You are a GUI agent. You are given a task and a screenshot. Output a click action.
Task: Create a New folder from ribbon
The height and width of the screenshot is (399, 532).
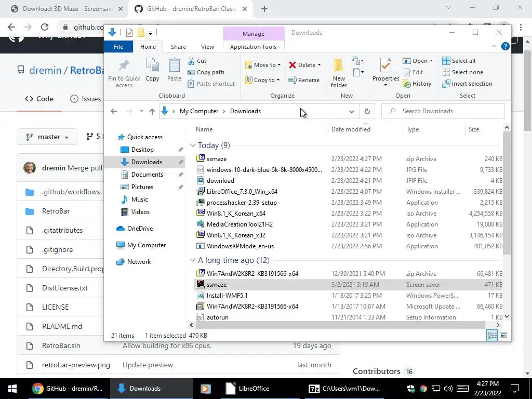tap(339, 73)
